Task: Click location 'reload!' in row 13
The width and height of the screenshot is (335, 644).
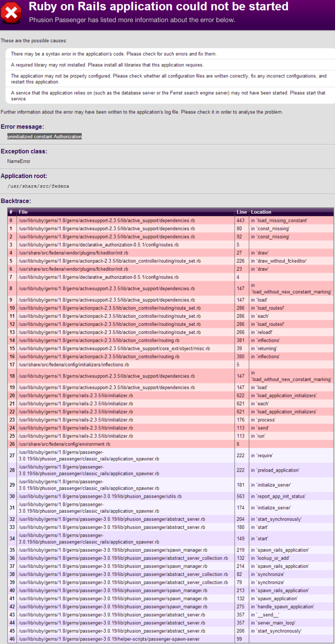Action: pos(262,332)
